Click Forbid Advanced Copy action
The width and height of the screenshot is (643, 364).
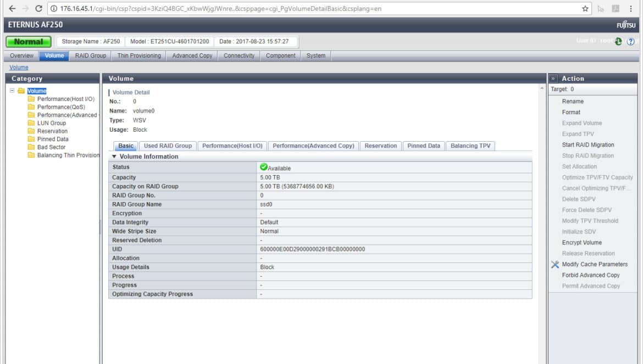(591, 275)
